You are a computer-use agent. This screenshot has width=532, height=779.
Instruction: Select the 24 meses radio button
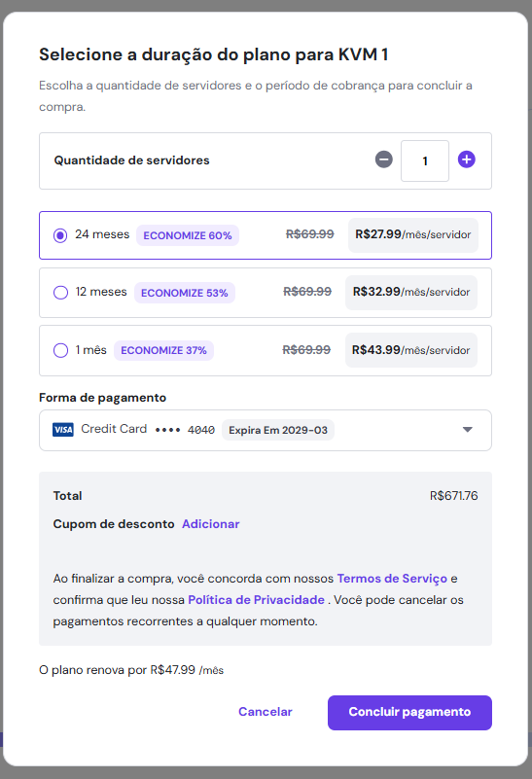click(60, 235)
